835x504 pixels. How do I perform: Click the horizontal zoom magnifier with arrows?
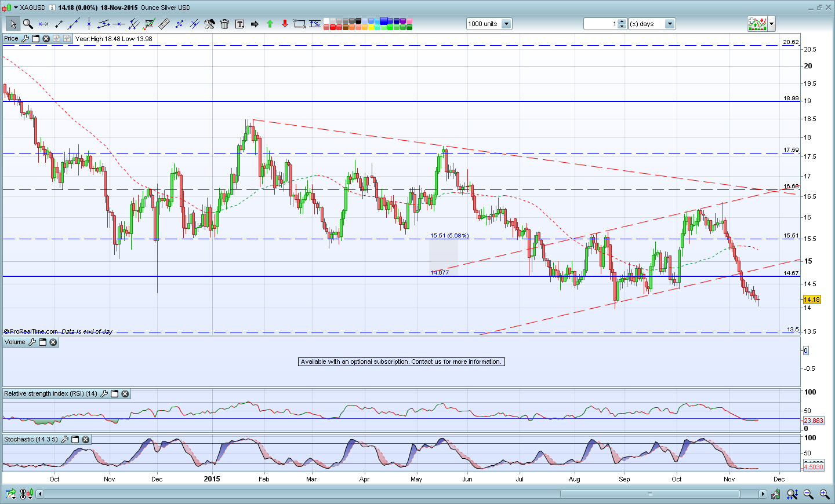click(792, 494)
